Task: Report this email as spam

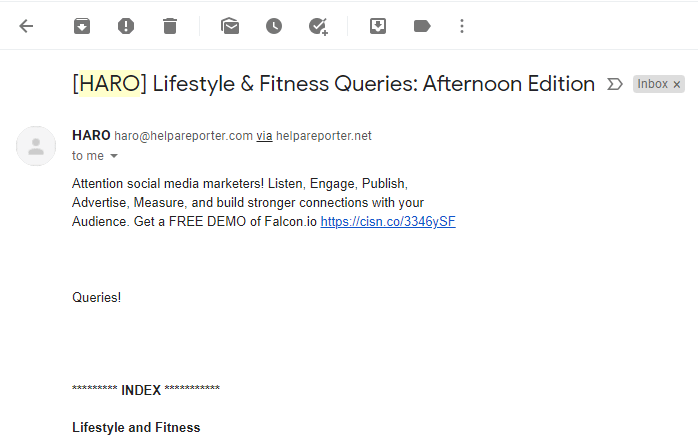Action: [x=126, y=26]
